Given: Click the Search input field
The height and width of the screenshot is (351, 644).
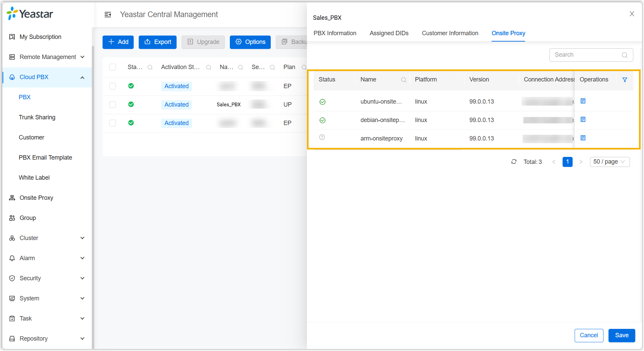Looking at the screenshot, I should click(x=586, y=55).
